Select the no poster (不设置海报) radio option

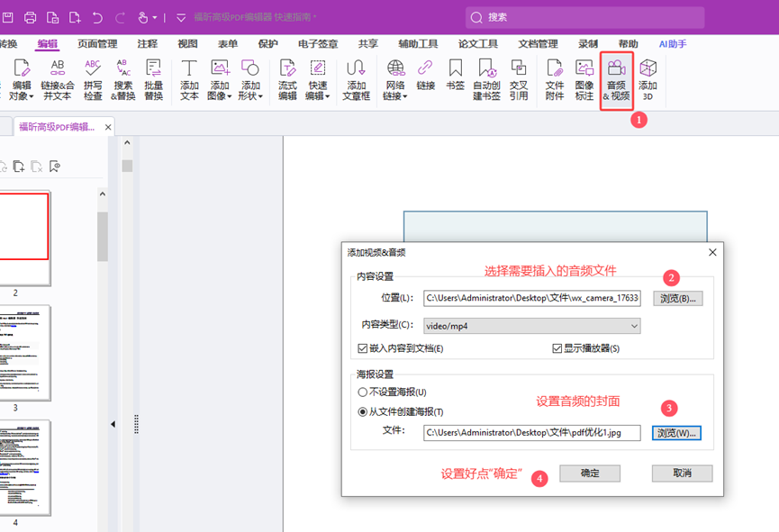[x=363, y=392]
